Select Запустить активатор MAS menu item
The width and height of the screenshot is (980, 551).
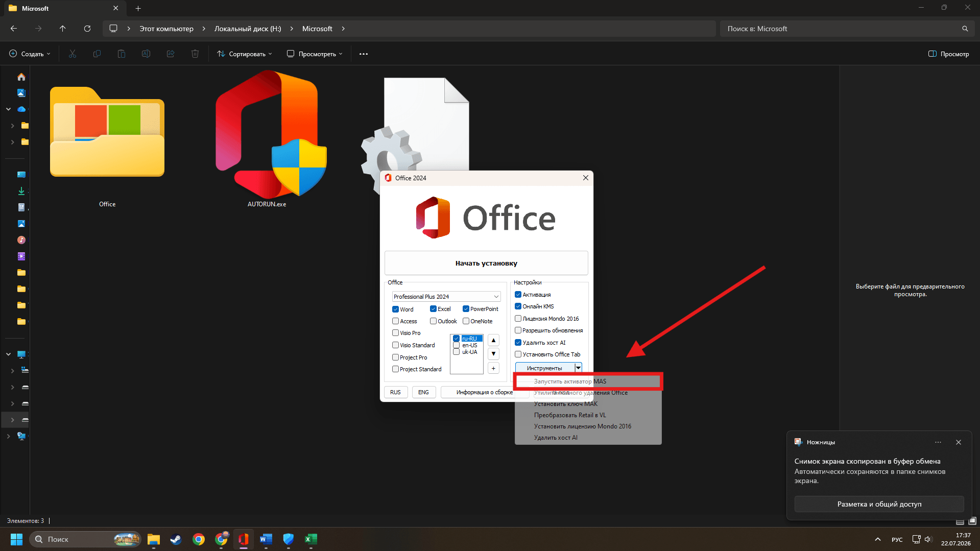click(x=588, y=381)
